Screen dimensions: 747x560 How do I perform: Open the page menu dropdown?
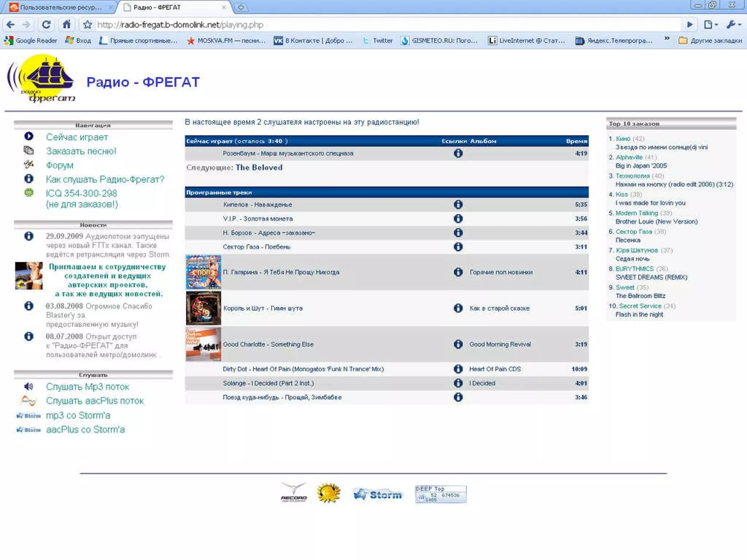click(711, 25)
